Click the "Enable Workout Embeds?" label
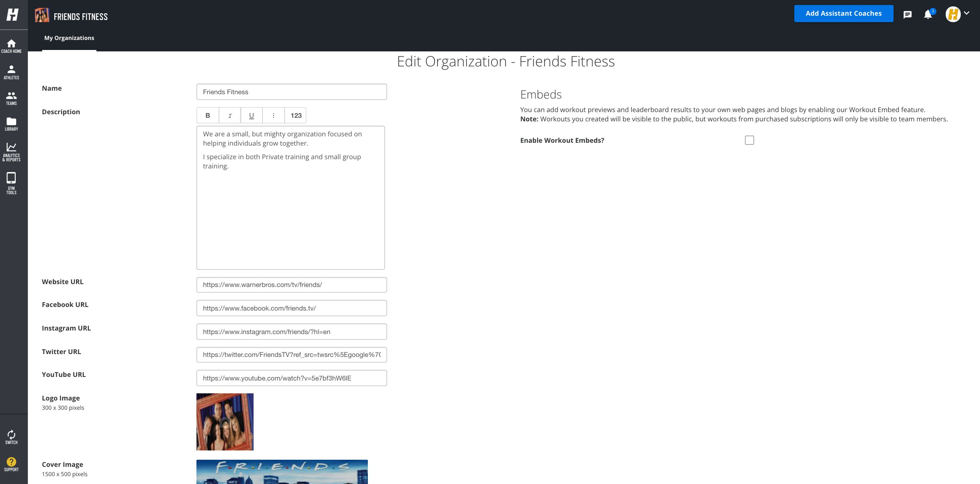The width and height of the screenshot is (980, 484). coord(562,140)
